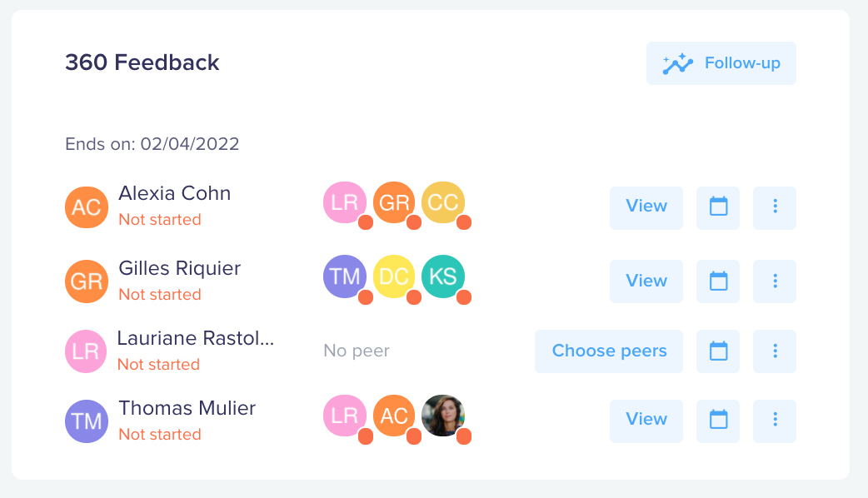
Task: Click the DC yellow peer avatar
Action: (394, 276)
